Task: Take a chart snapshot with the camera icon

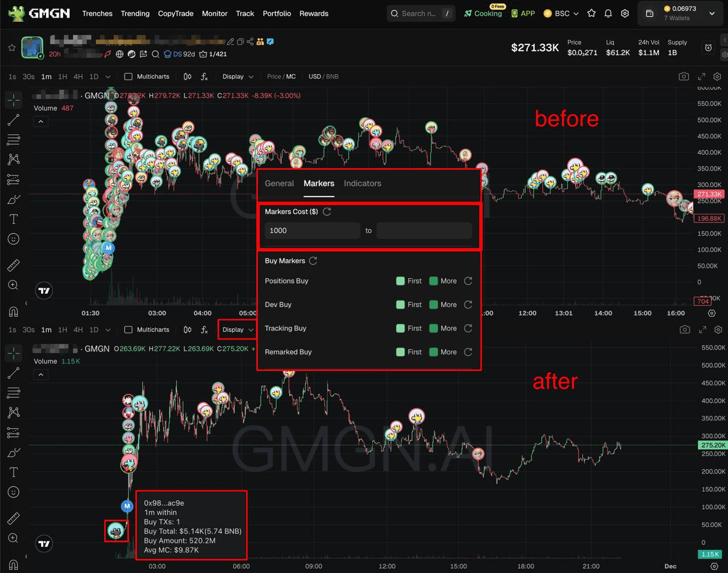Action: 684,76
